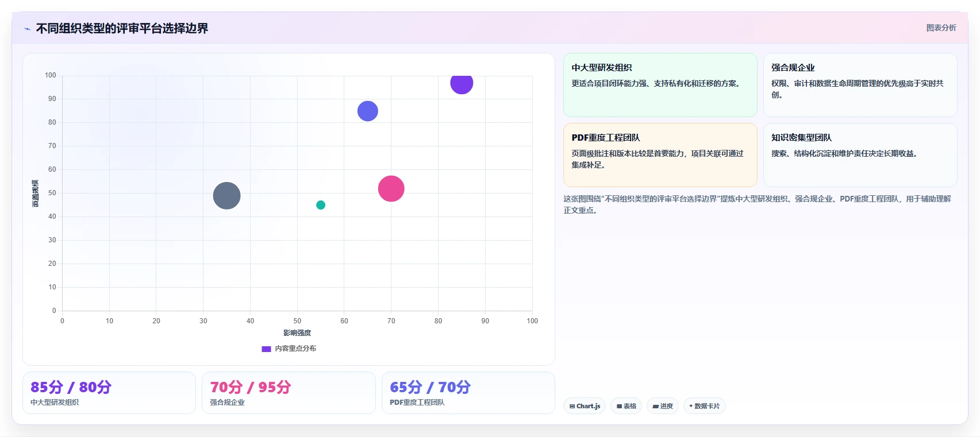Open the 强合规企业 info card
Image resolution: width=980 pixels, height=437 pixels.
[860, 85]
